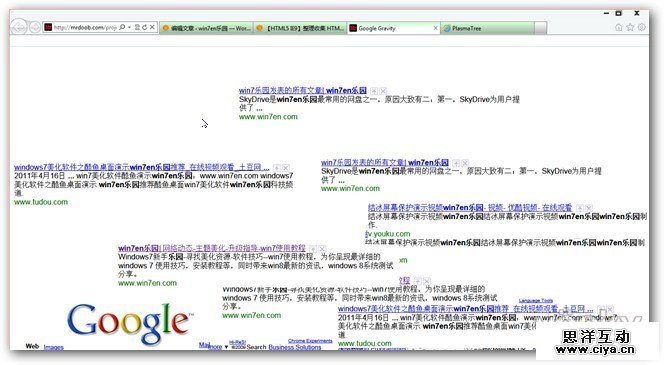Viewport: 664px width, 365px height.
Task: Click the Mail link near the Google logo
Action: coord(204,345)
